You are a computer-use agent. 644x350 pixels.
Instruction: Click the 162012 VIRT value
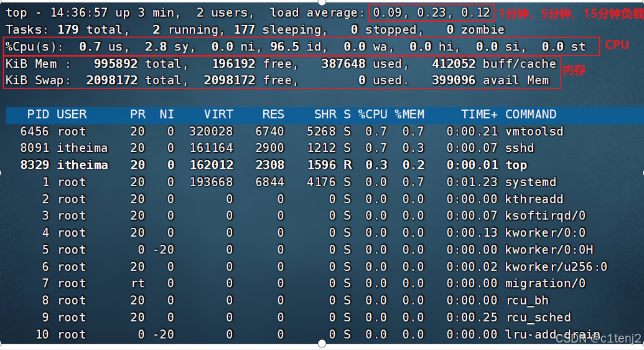pos(211,165)
